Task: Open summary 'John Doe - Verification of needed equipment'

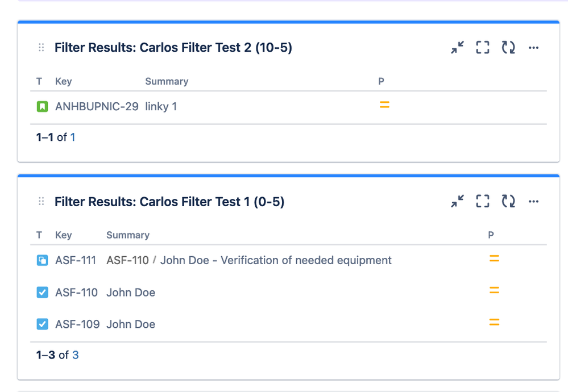Action: tap(276, 260)
